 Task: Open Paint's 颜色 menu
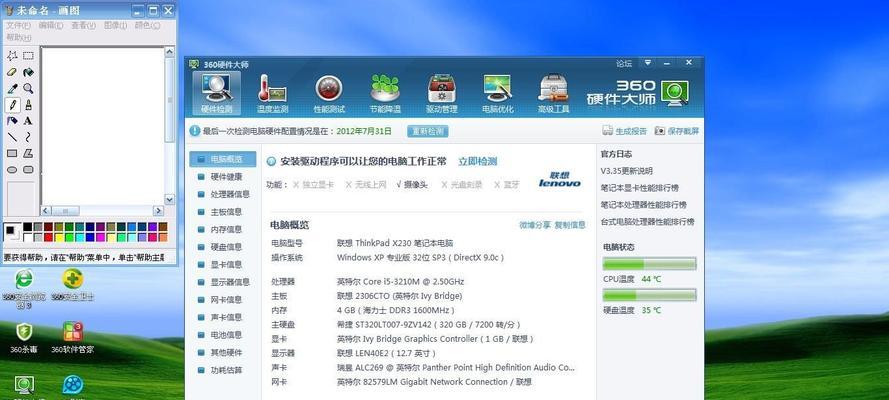(x=147, y=25)
